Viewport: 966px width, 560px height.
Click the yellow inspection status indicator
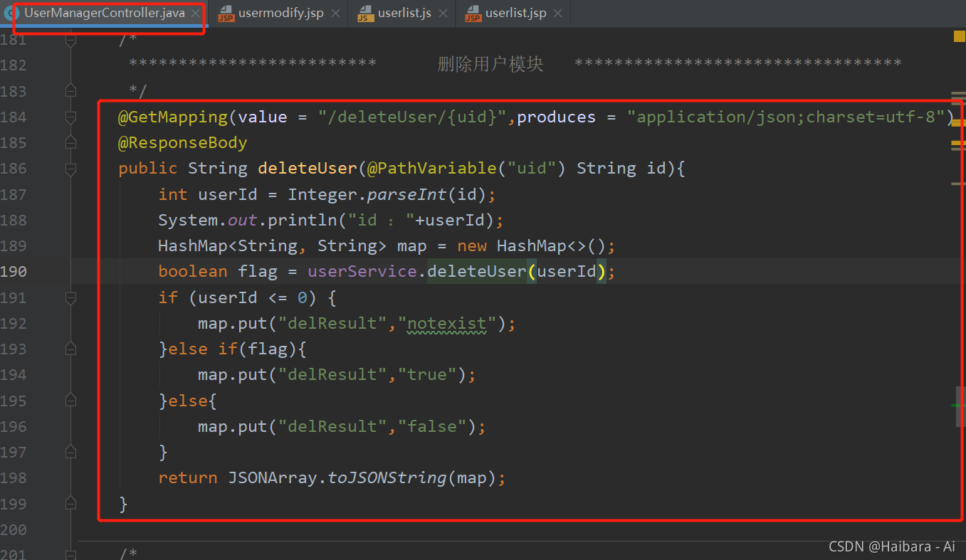pyautogui.click(x=959, y=36)
